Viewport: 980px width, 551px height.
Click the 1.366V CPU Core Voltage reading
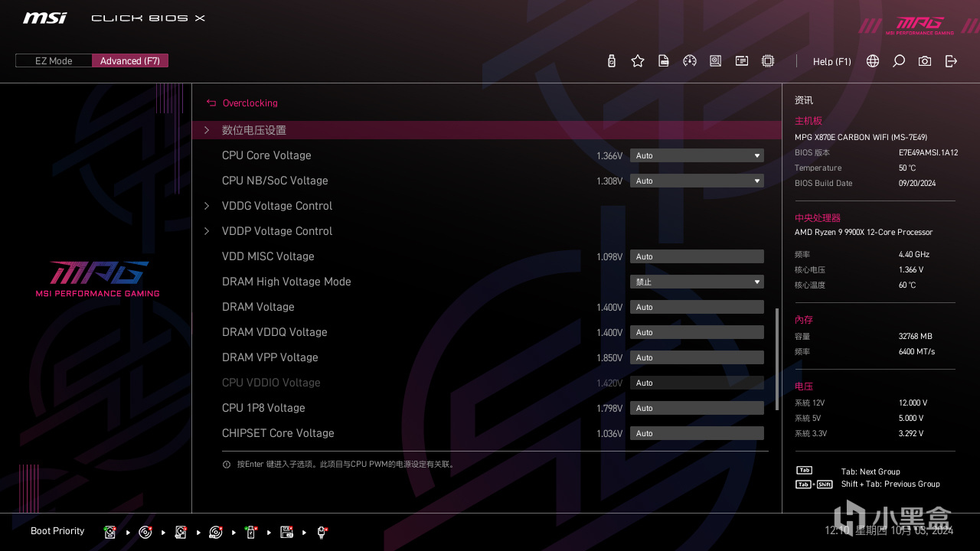coord(609,156)
